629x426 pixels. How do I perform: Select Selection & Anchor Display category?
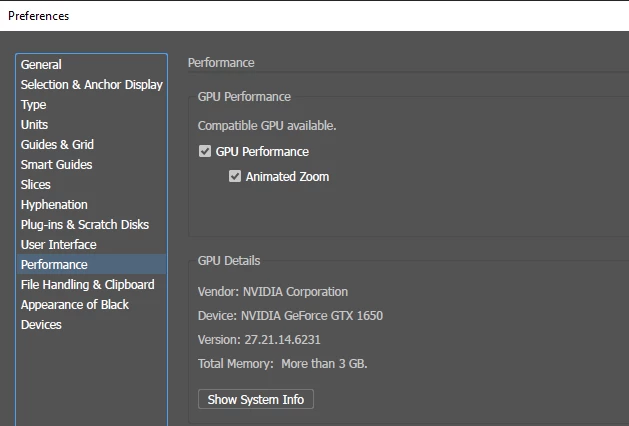pos(91,85)
